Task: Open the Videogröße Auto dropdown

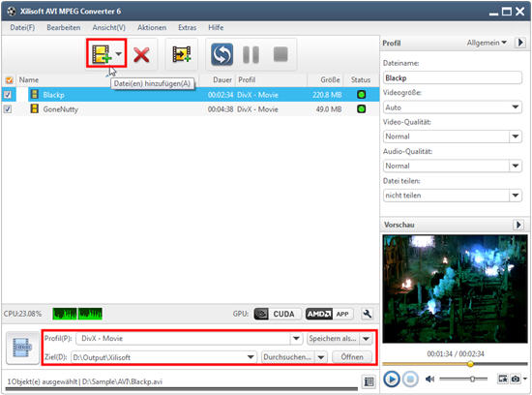Action: (x=516, y=107)
